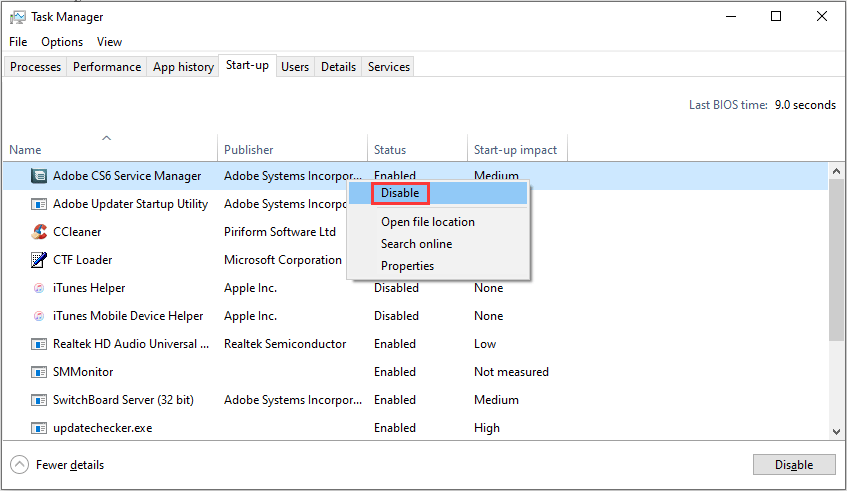This screenshot has height=491, width=847.
Task: Click the vertical scrollbar thumb
Action: [836, 260]
